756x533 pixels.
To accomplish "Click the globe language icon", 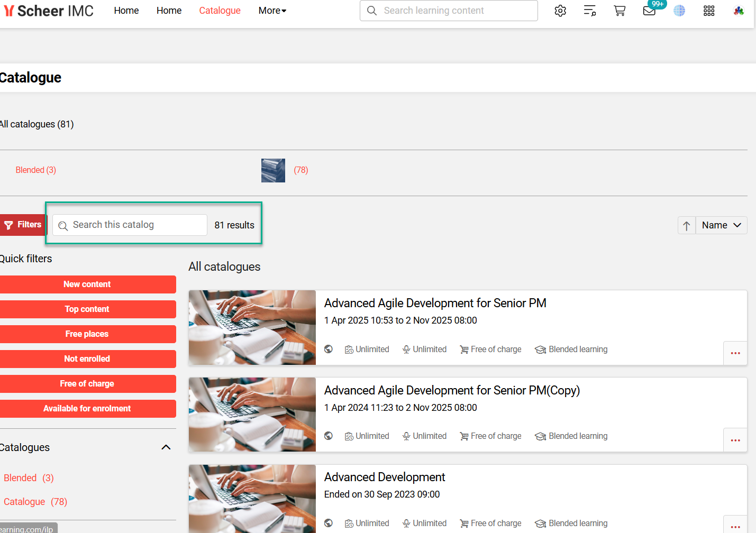I will [679, 11].
